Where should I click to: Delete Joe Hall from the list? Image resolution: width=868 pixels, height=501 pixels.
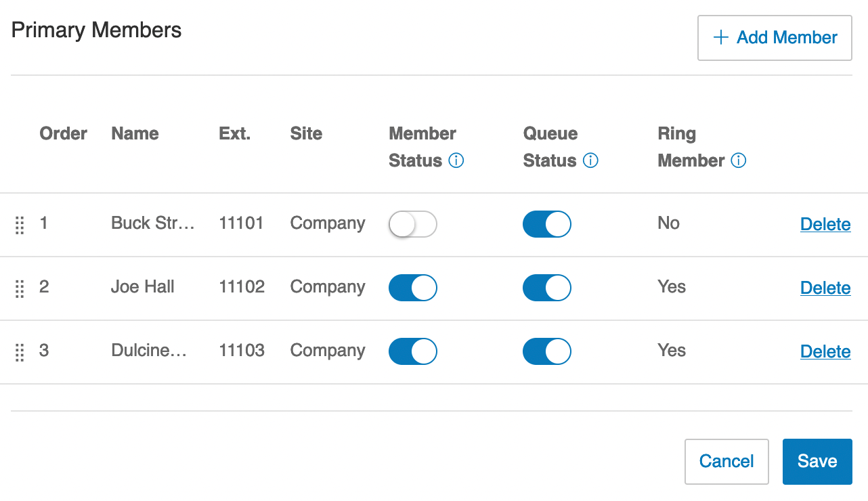click(825, 288)
